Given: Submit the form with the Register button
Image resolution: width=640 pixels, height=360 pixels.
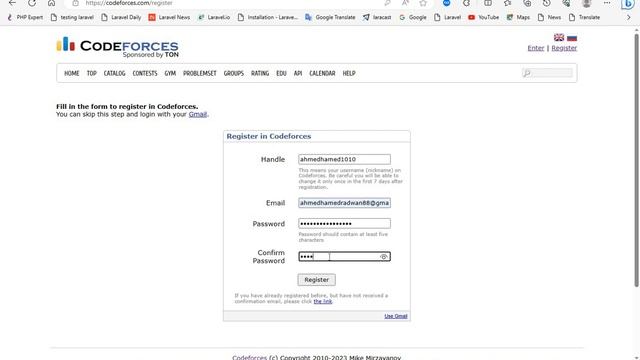Looking at the screenshot, I should 317,280.
